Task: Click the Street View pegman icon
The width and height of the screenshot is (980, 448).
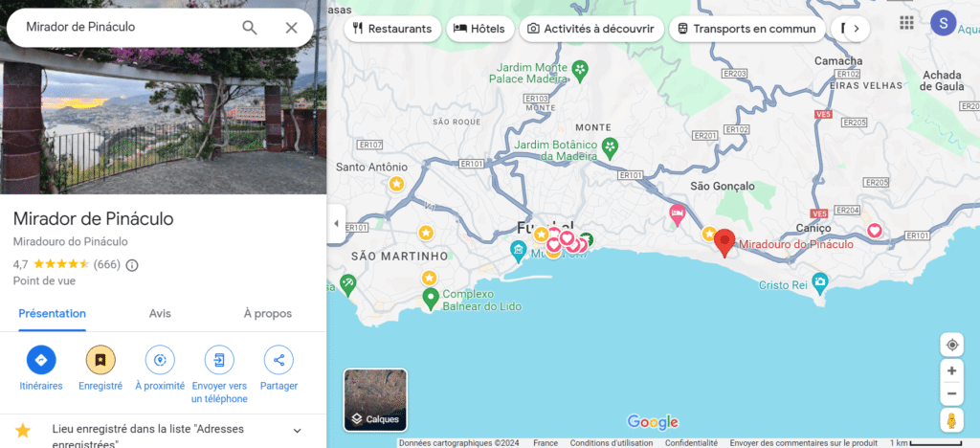Action: coord(952,420)
